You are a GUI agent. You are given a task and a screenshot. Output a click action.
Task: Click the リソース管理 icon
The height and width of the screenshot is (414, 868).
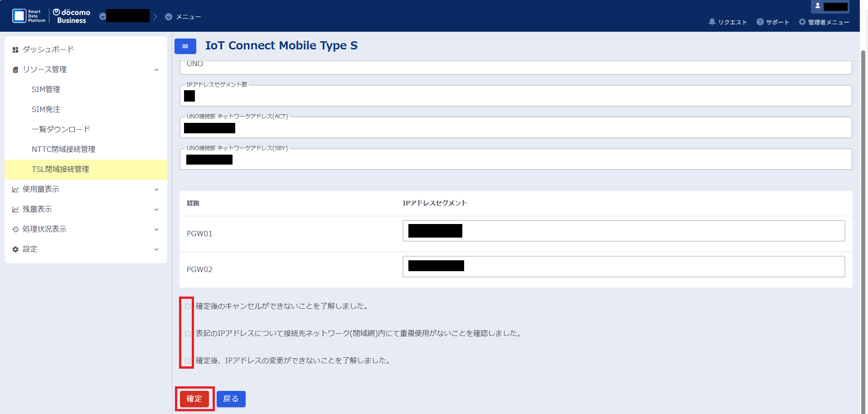[15, 70]
